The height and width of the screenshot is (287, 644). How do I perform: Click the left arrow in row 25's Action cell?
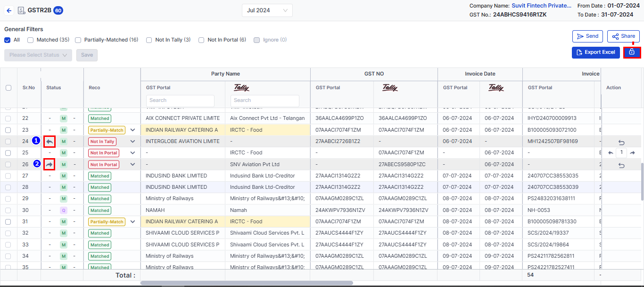(x=611, y=153)
